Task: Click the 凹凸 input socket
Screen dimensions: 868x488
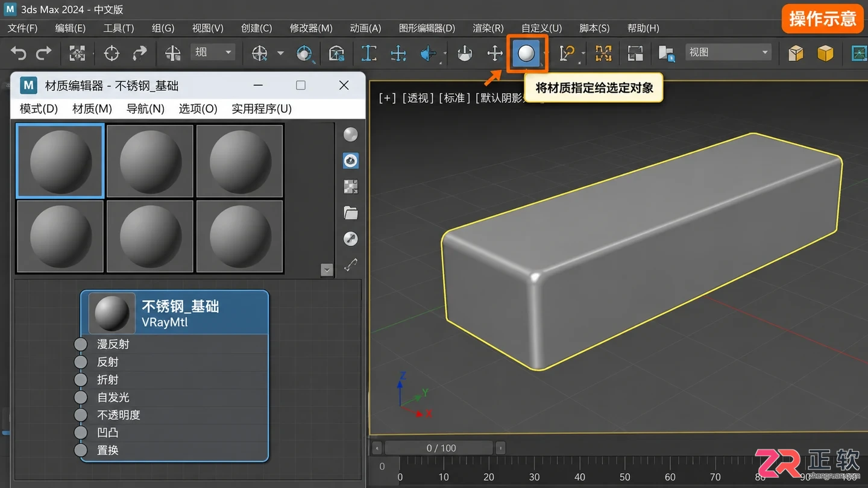Action: [x=81, y=433]
